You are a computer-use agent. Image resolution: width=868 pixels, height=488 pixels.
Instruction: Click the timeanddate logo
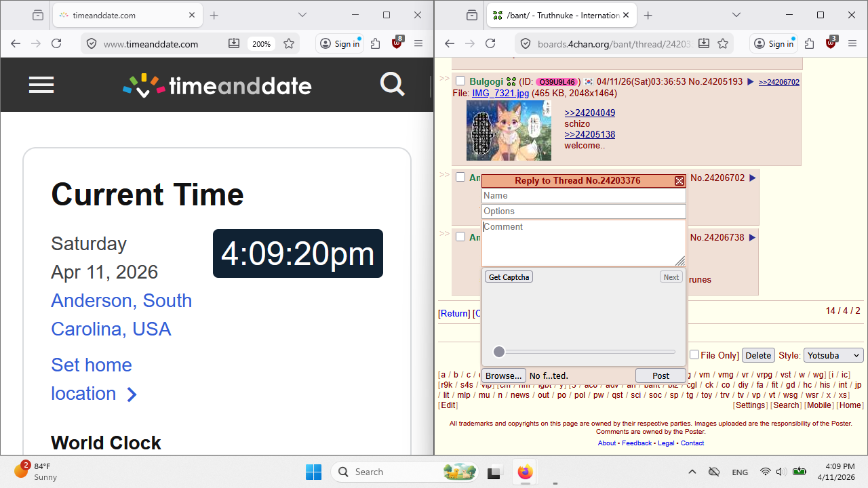[x=217, y=85]
